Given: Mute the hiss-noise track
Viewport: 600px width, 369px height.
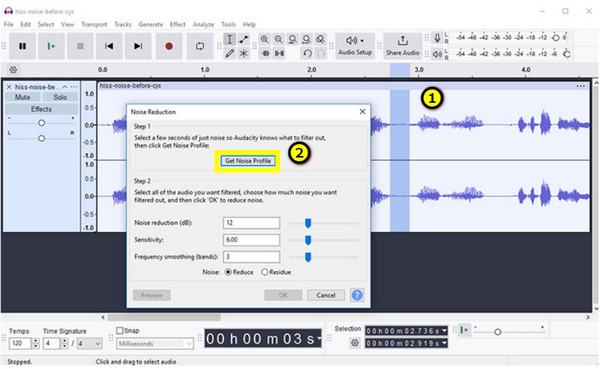Looking at the screenshot, I should [x=23, y=97].
